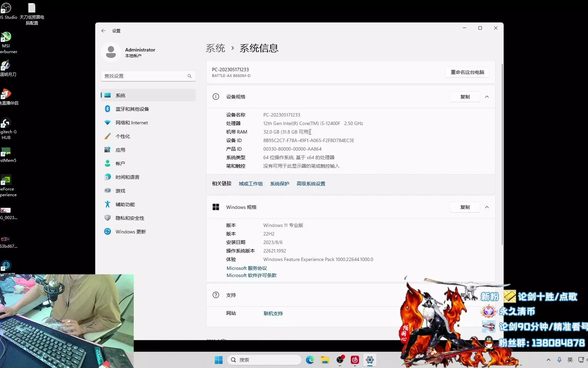
Task: Show hidden system tray icons
Action: click(548, 360)
